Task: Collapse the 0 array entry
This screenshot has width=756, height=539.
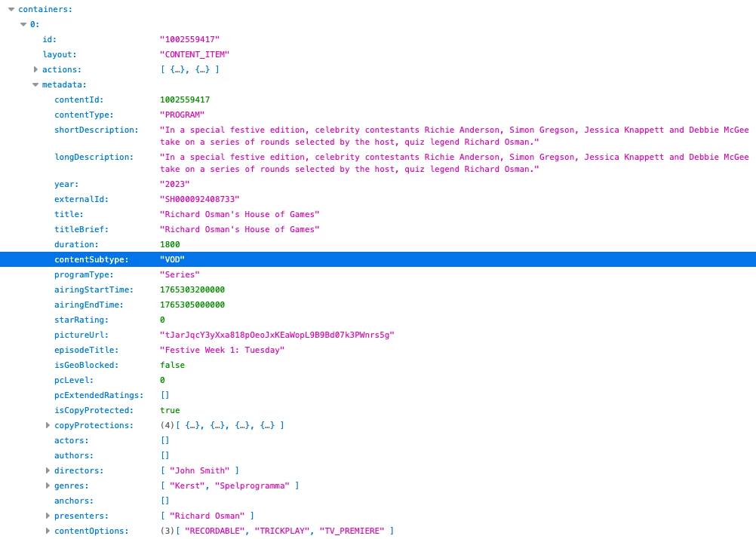Action: [23, 24]
